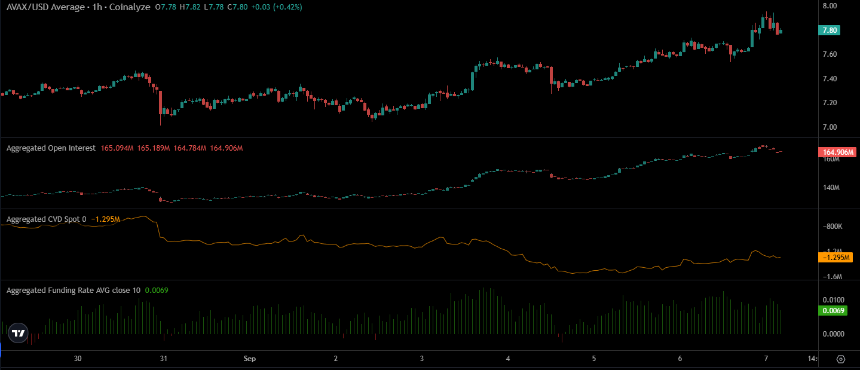Click the CVD value label -1.295M

point(835,257)
